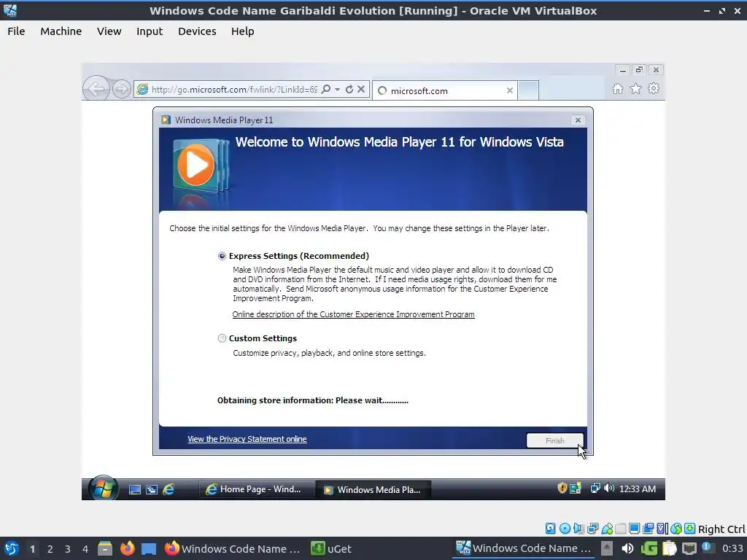747x560 pixels.
Task: Click the Vista clock showing 12:33 AM
Action: [x=638, y=489]
